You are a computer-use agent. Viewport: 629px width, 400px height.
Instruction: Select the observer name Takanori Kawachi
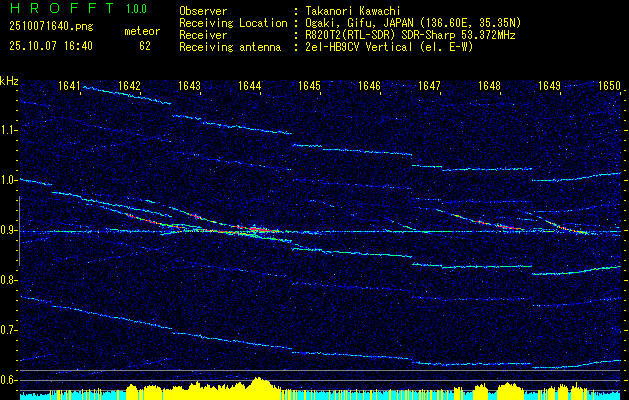(352, 11)
